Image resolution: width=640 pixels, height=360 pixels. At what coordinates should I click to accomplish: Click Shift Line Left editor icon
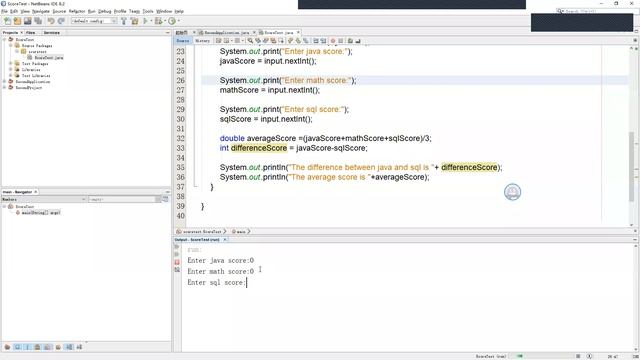tap(316, 41)
